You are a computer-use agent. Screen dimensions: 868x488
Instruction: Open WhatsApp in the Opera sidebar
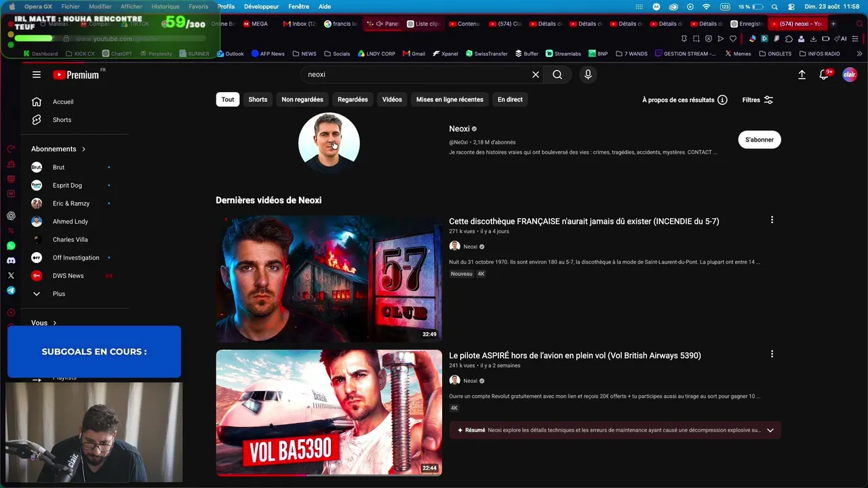pos(11,245)
